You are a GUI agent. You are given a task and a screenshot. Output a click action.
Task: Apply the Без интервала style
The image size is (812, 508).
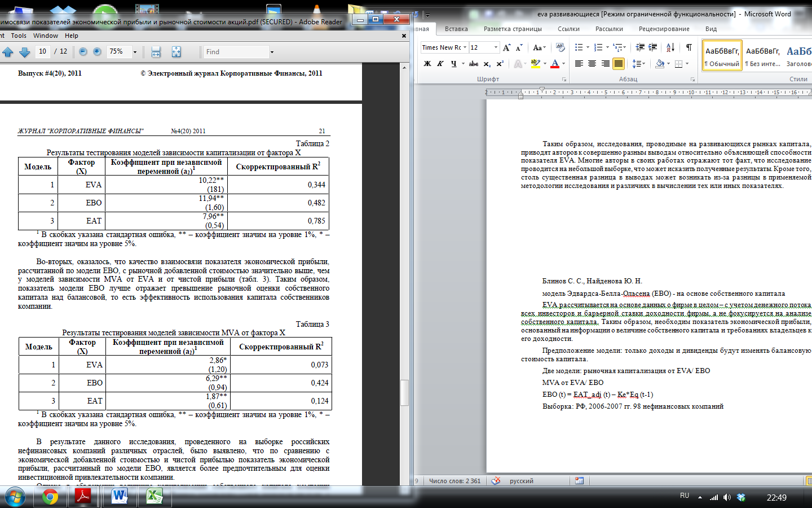(763, 55)
